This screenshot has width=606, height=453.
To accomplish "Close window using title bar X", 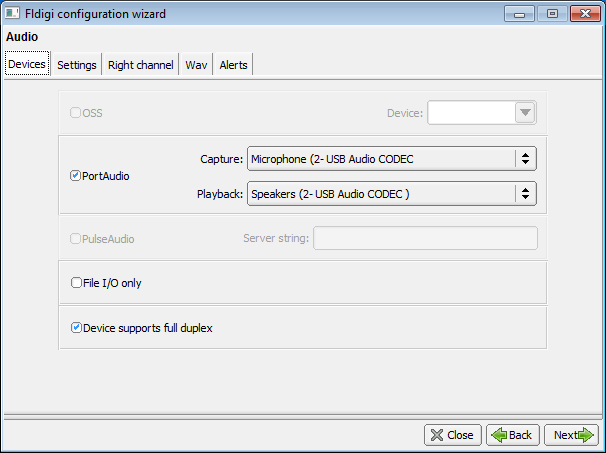I will (x=585, y=14).
